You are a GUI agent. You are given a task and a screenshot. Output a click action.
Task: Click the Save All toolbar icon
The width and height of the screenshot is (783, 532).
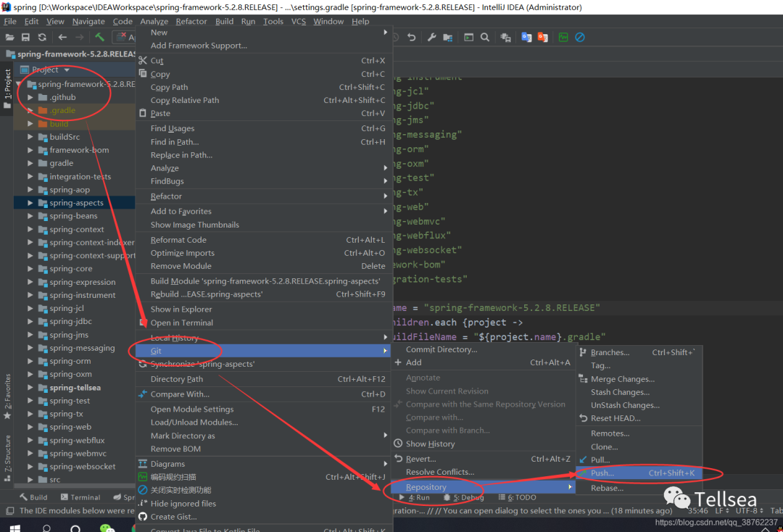25,37
